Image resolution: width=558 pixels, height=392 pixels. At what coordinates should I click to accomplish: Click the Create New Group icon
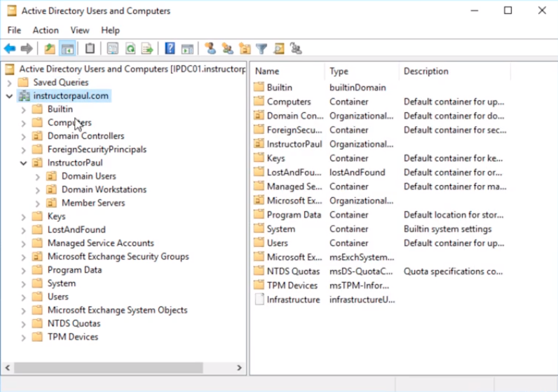(227, 48)
